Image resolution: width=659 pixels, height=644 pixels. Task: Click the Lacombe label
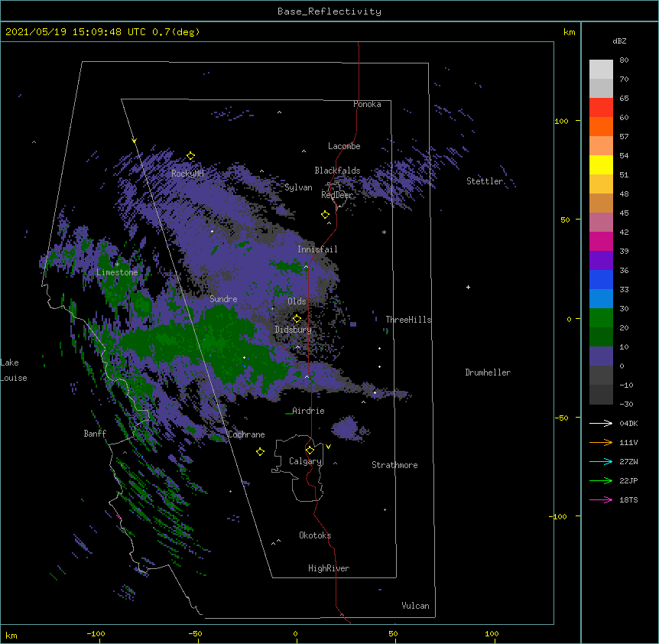coord(344,146)
